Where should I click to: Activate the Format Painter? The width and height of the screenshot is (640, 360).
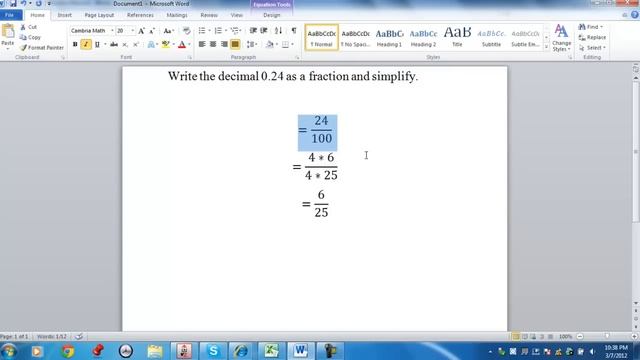(42, 48)
